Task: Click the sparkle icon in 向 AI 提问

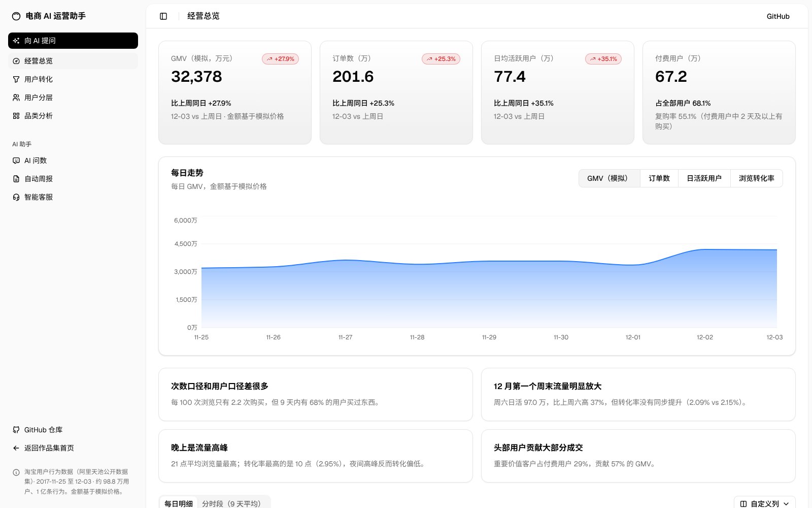Action: pos(16,41)
